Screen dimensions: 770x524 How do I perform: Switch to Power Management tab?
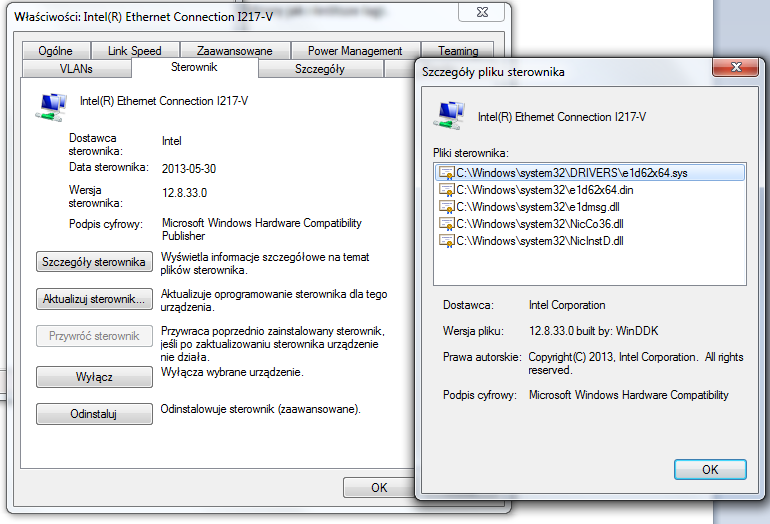coord(355,51)
